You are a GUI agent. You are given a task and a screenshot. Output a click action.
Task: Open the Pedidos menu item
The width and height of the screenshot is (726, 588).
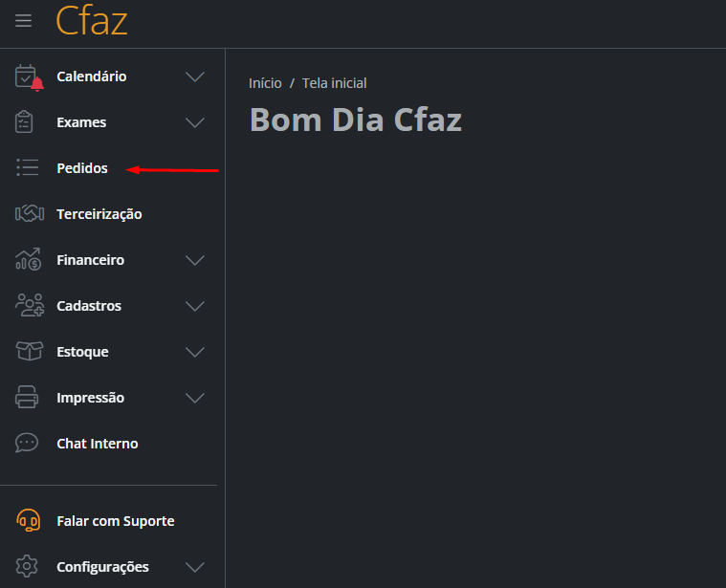click(x=82, y=168)
